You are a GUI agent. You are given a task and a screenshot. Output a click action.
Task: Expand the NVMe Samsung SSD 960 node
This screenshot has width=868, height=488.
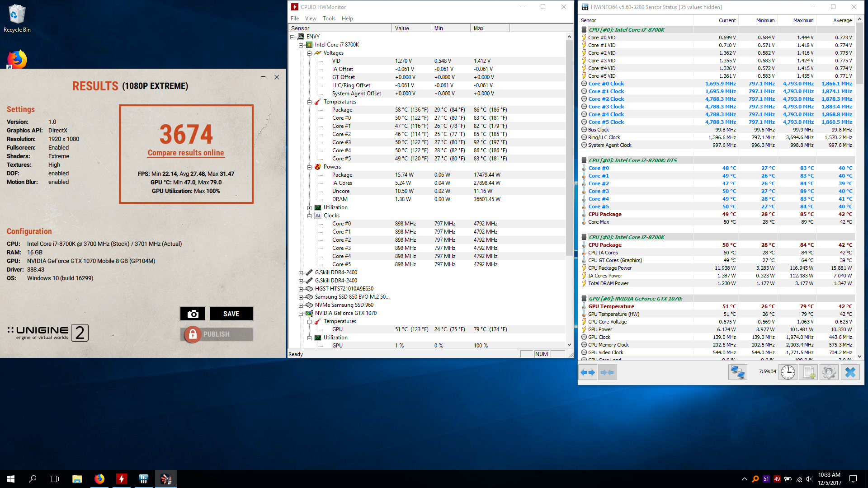click(301, 305)
